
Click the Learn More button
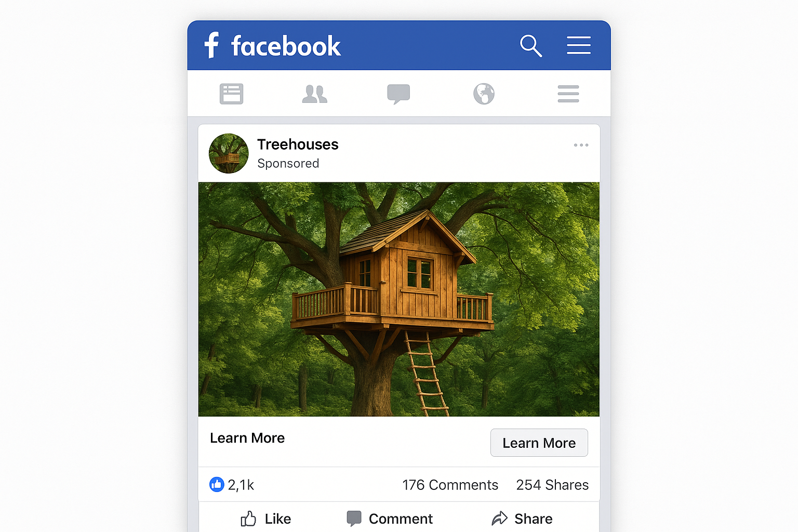tap(539, 443)
